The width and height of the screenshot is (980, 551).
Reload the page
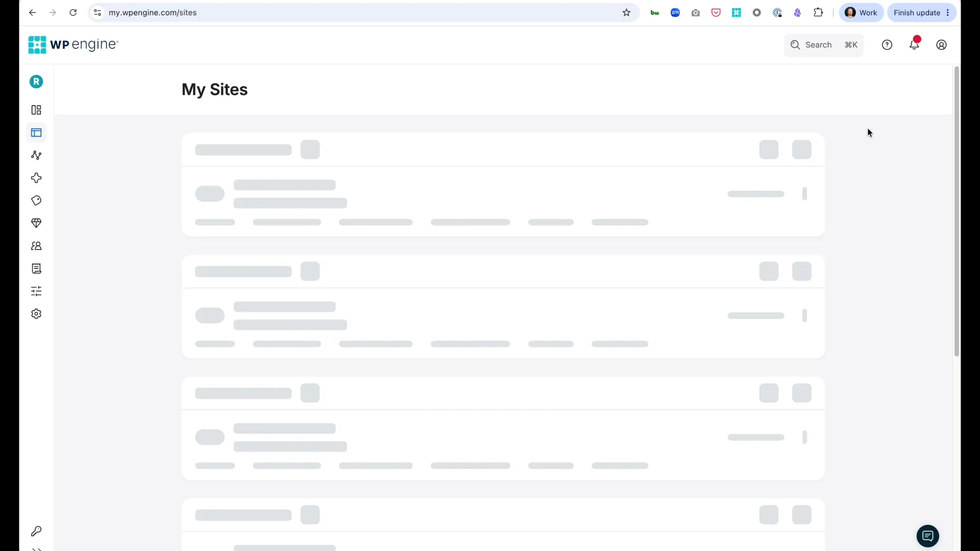(73, 13)
